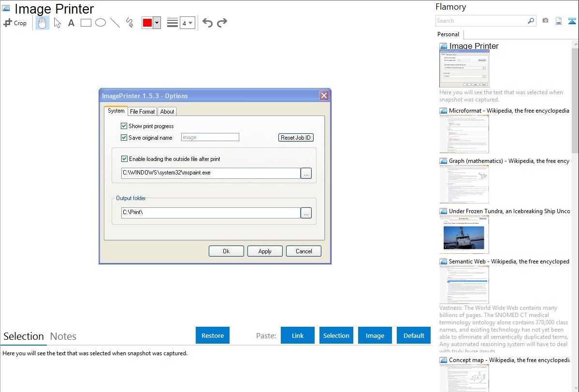Image resolution: width=579 pixels, height=392 pixels.
Task: Browse for the Output folder
Action: [306, 213]
